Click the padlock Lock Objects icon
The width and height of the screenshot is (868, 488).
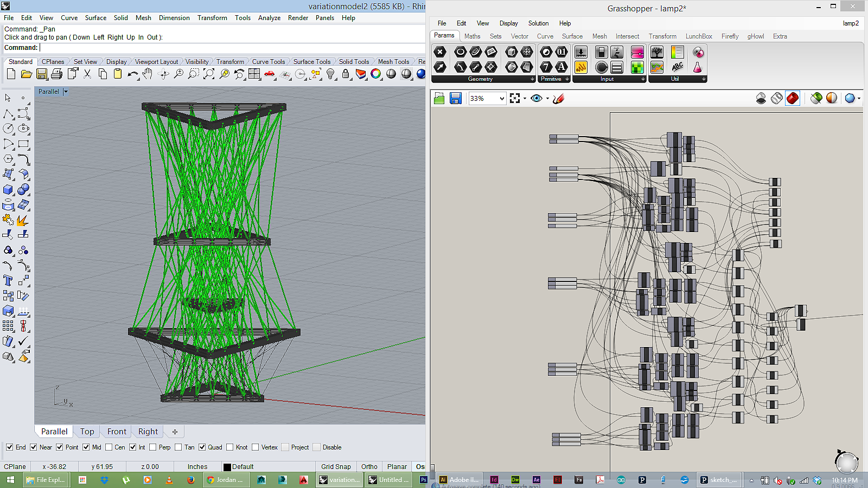tap(346, 74)
